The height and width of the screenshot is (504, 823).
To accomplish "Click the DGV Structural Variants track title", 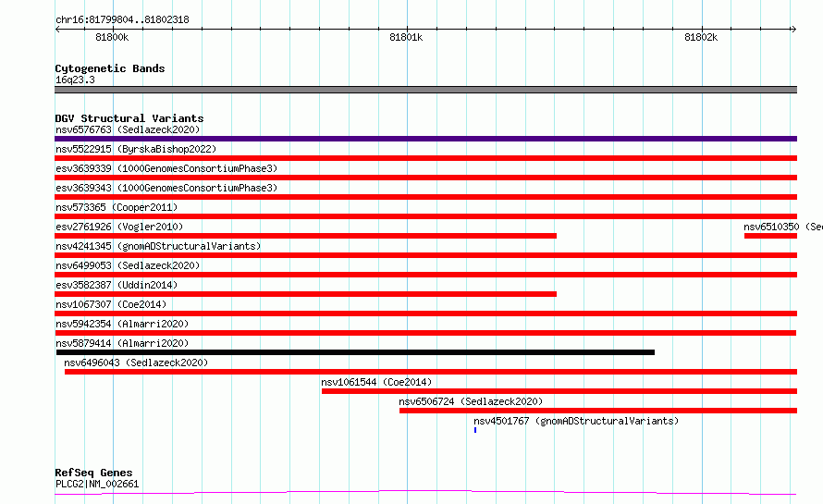I will pos(129,118).
